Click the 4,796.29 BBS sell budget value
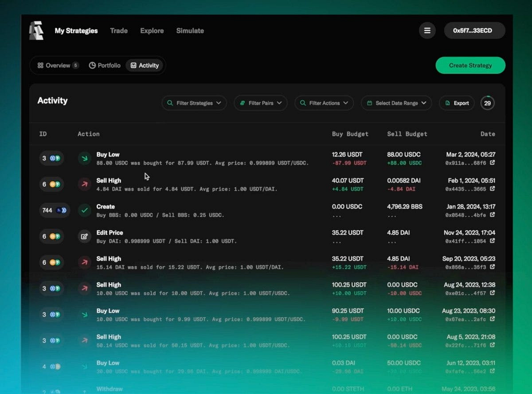 (x=405, y=206)
